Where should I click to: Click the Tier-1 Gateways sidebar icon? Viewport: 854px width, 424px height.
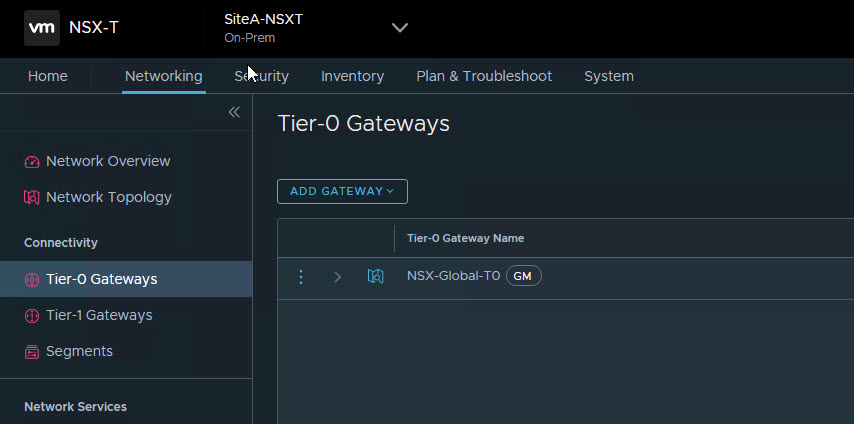[x=32, y=316]
